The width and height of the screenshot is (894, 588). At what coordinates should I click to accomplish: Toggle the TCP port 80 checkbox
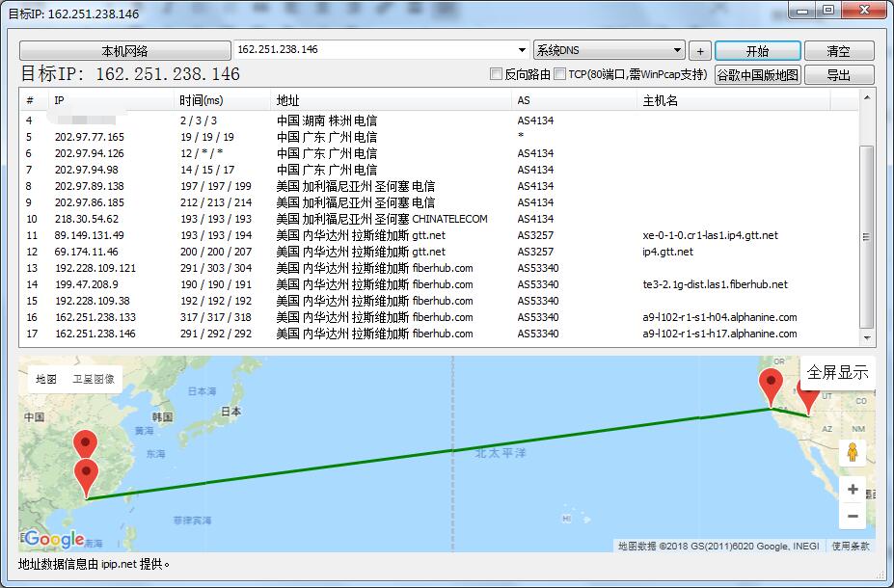click(560, 74)
